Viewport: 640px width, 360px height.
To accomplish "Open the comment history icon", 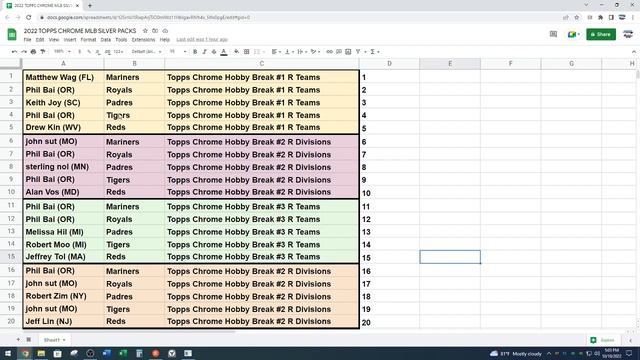I will [x=553, y=34].
